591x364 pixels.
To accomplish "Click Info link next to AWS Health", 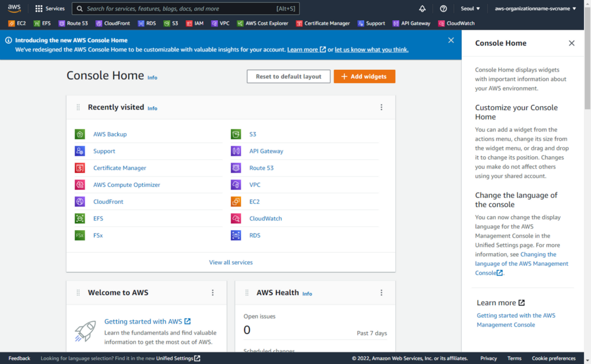I will click(307, 294).
